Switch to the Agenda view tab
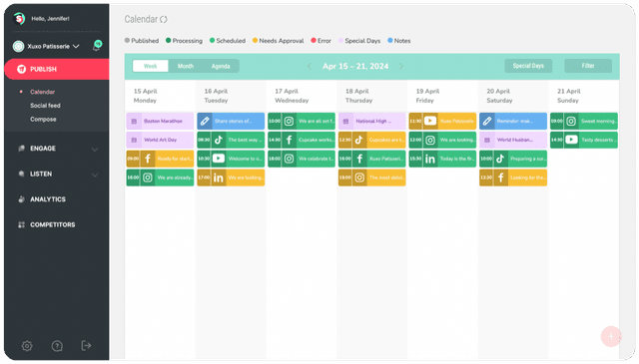639x364 pixels. pyautogui.click(x=221, y=66)
